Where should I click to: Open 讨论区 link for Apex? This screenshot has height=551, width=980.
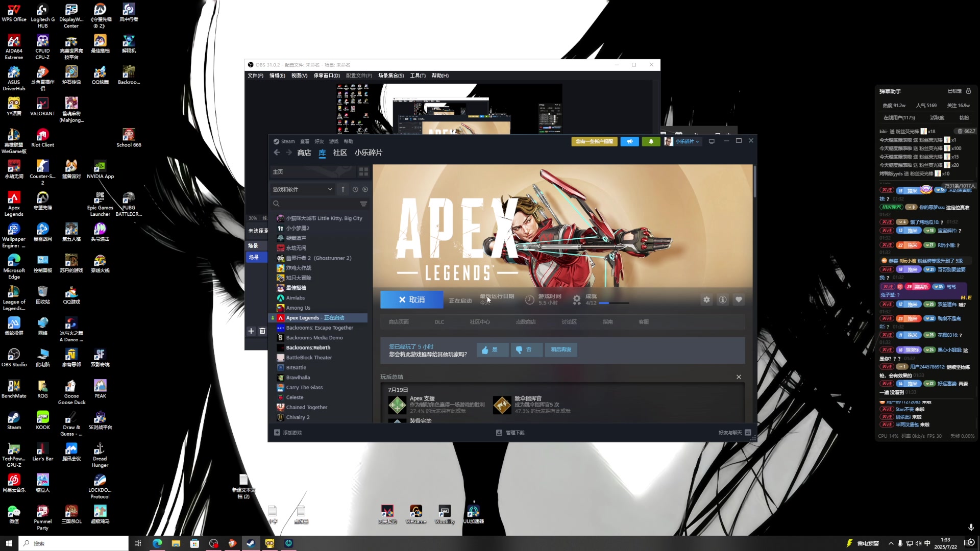(569, 322)
